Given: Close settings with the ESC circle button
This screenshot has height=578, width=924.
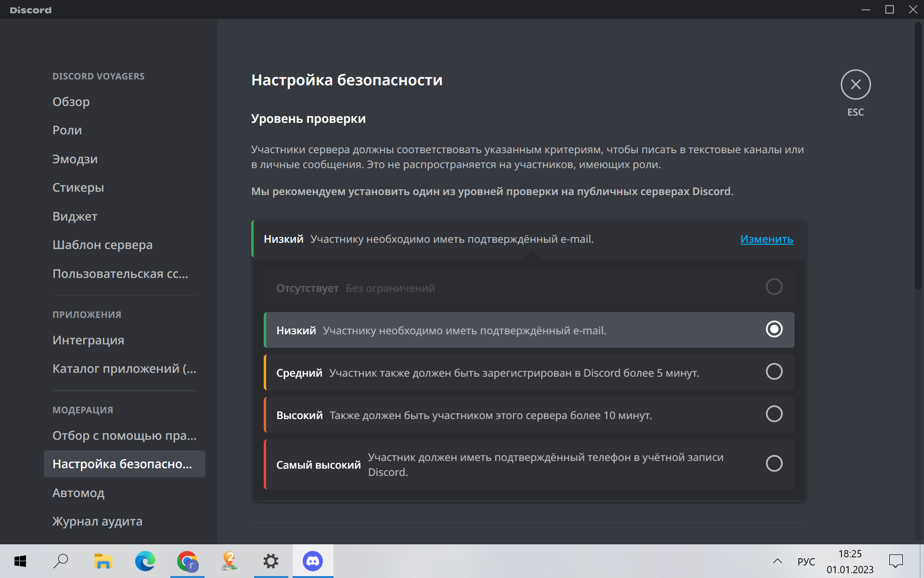Looking at the screenshot, I should (x=855, y=85).
